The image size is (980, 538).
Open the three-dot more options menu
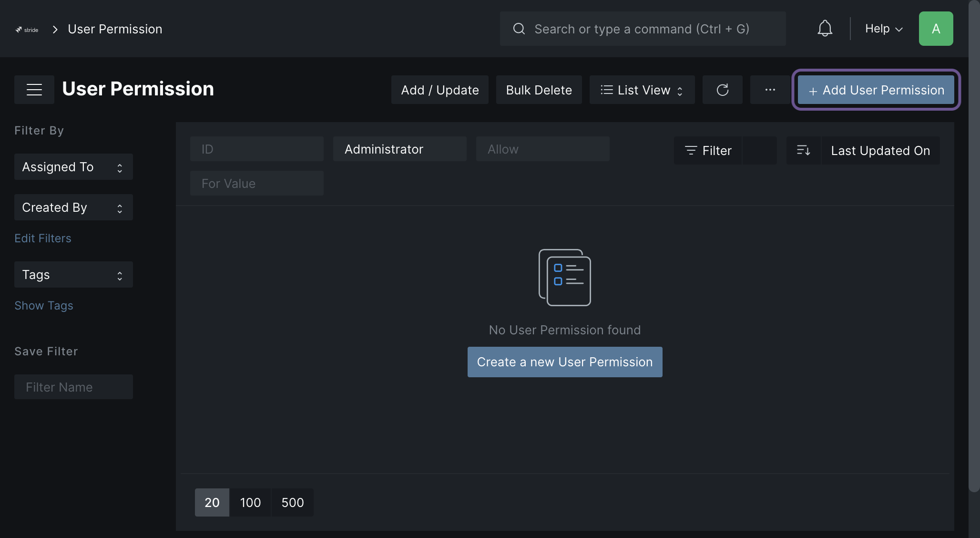[x=770, y=90]
